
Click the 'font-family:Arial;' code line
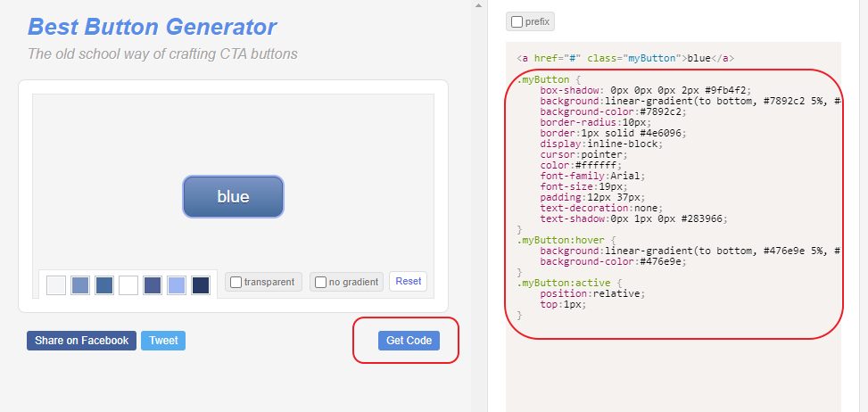(593, 176)
